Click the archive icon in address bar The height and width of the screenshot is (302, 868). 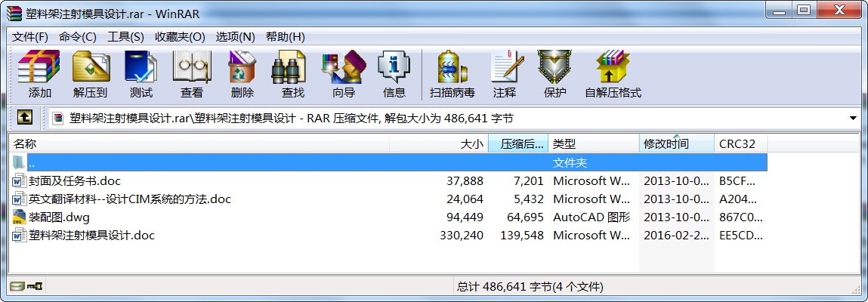[x=59, y=118]
